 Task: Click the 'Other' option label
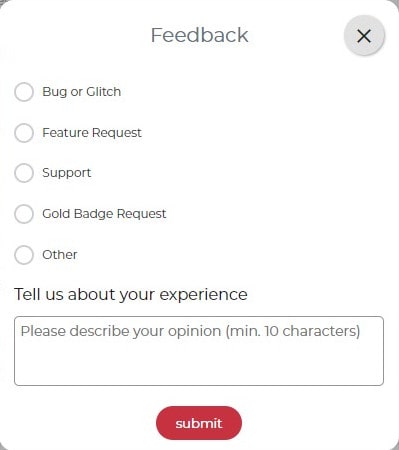60,255
